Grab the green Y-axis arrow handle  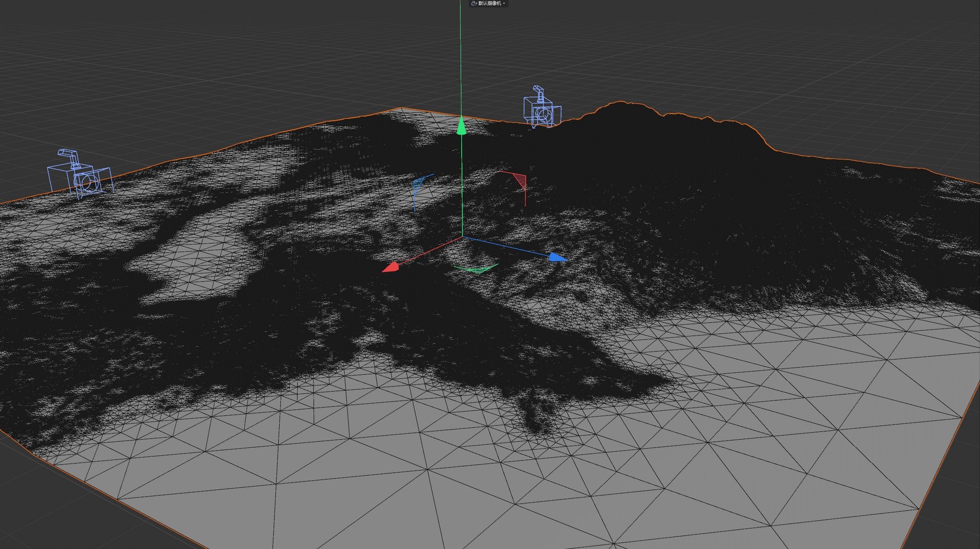[461, 126]
